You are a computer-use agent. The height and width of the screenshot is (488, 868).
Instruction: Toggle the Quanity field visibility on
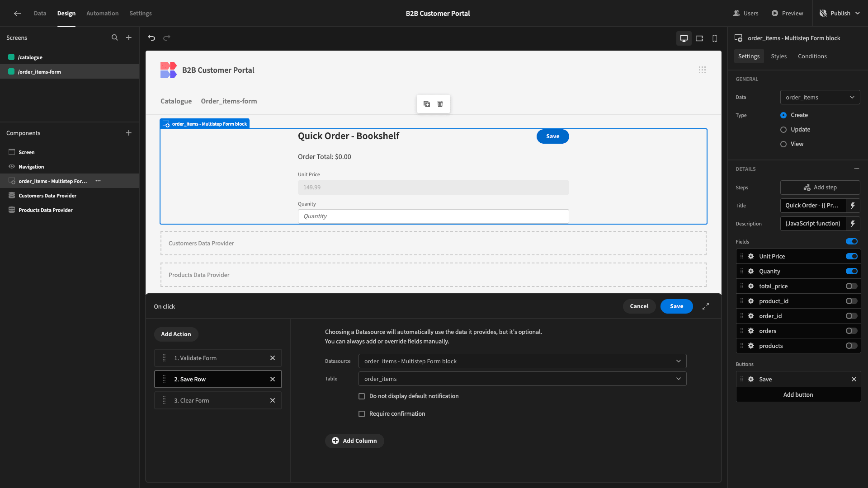pos(852,271)
